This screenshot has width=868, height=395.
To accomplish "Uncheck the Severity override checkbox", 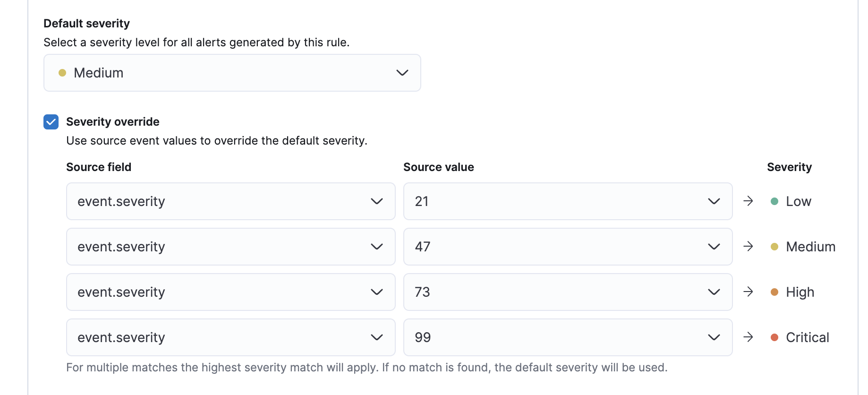I will click(x=51, y=122).
